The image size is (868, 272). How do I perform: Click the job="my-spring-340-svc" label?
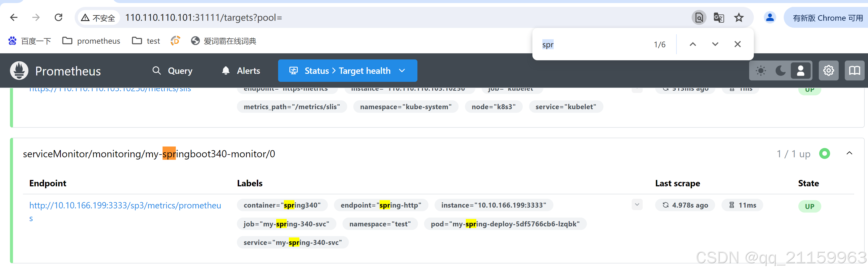click(286, 224)
